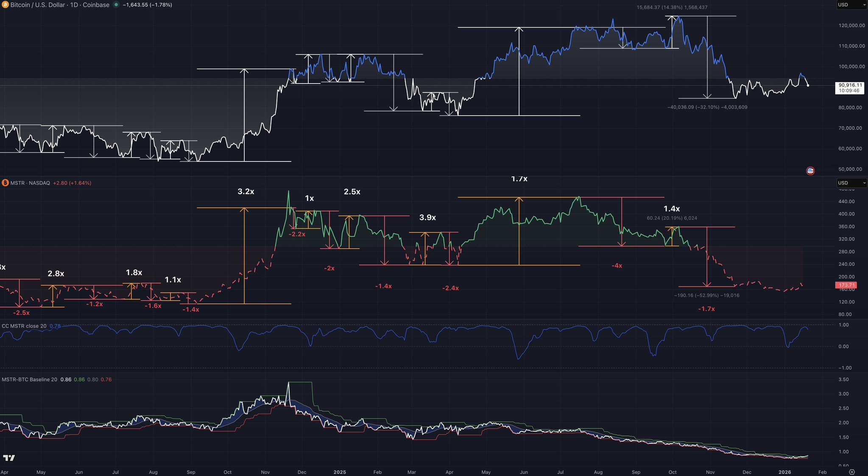Click the MSTR · NASDAQ symbol label
This screenshot has width=868, height=476.
tap(30, 183)
